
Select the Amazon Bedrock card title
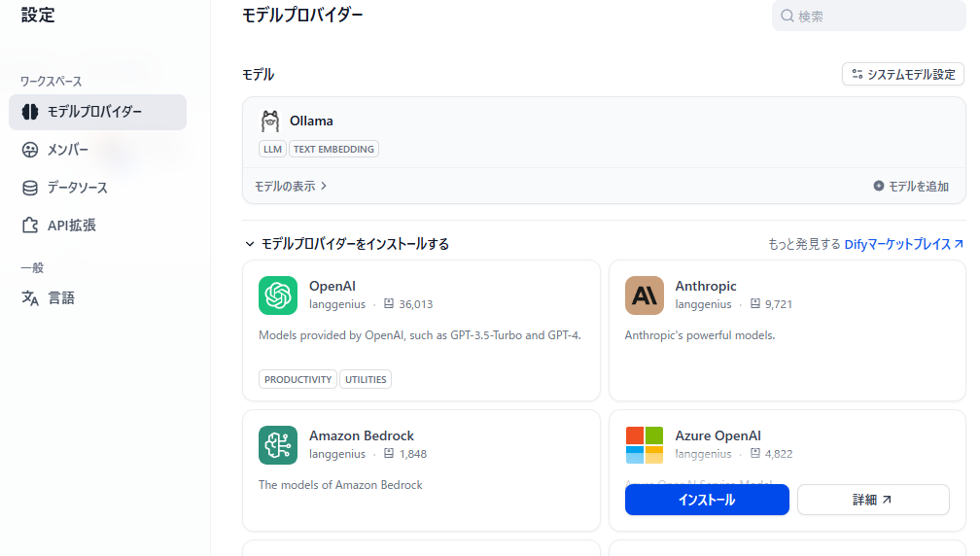click(362, 435)
